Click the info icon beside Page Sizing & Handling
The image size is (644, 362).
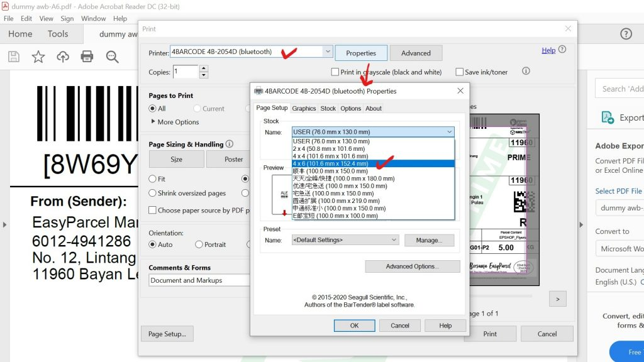230,144
